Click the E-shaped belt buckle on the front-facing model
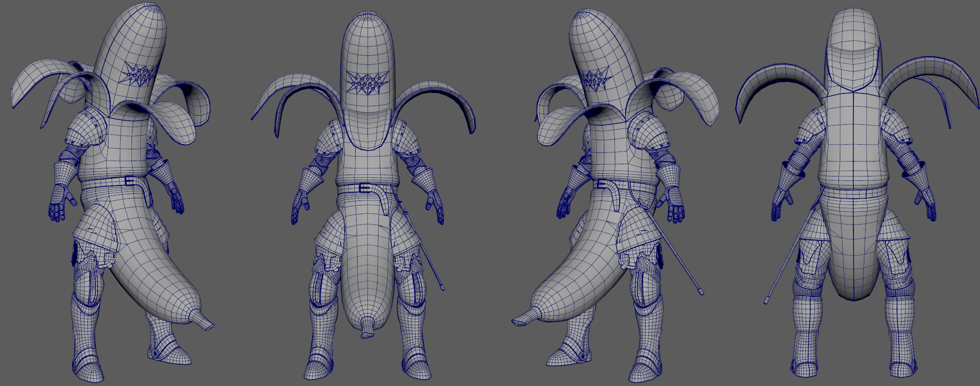Screen dimensions: 980x386 [364, 188]
